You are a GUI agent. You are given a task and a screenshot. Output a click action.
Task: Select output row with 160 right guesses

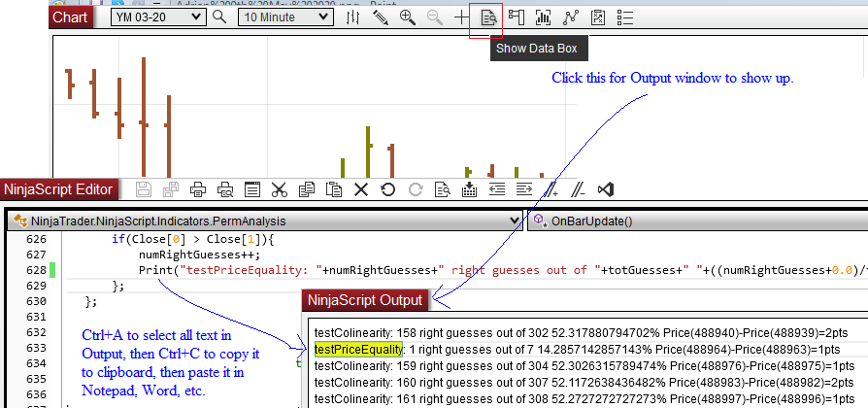pyautogui.click(x=584, y=382)
